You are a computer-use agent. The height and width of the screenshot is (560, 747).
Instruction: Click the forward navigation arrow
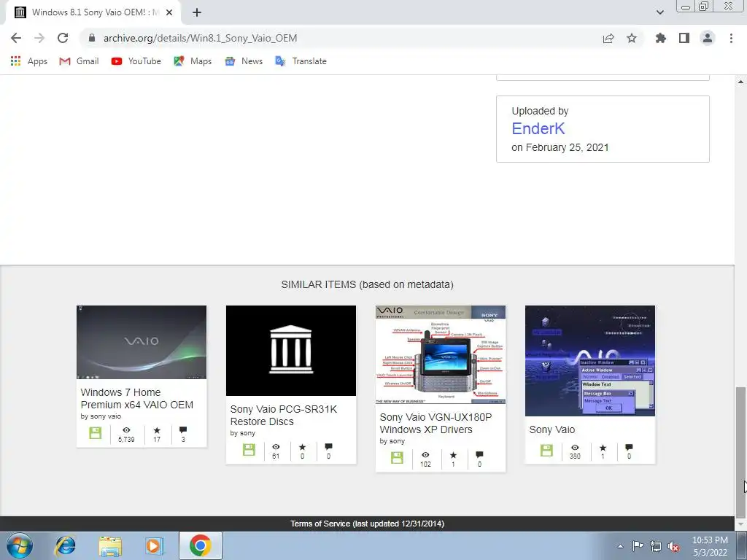tap(39, 38)
